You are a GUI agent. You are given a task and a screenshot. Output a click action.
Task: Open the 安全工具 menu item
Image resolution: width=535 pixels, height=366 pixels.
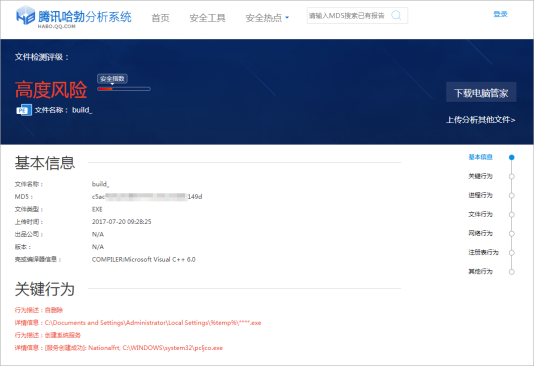point(207,17)
